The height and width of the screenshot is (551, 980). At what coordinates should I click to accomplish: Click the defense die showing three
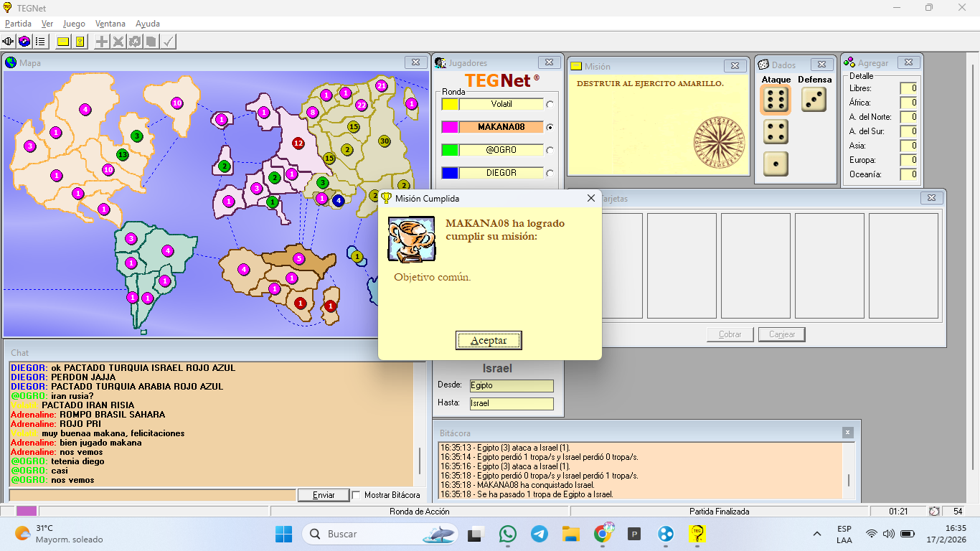[x=814, y=100]
